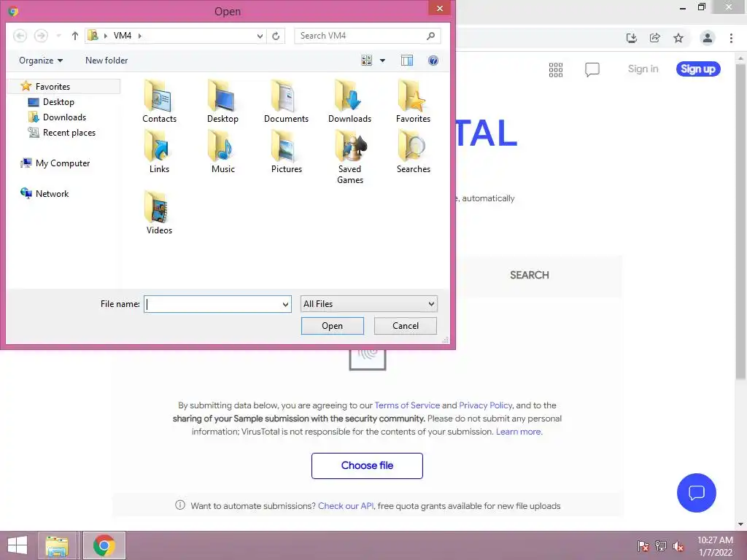Refresh the VM4 folder view
Image resolution: width=747 pixels, height=560 pixels.
click(x=276, y=36)
